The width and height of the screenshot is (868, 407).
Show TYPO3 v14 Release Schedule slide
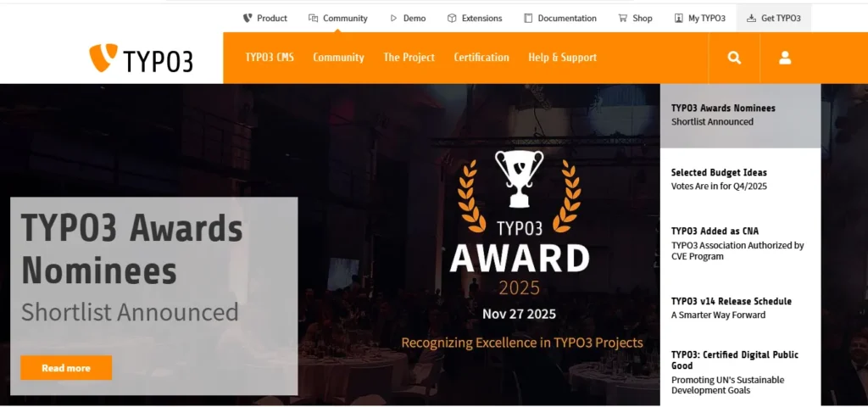[740, 308]
